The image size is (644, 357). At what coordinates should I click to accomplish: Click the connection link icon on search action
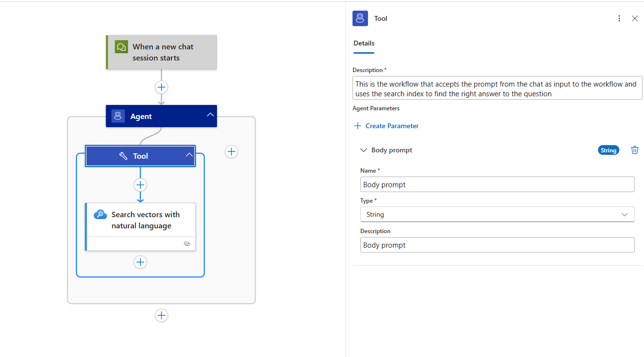pyautogui.click(x=187, y=244)
